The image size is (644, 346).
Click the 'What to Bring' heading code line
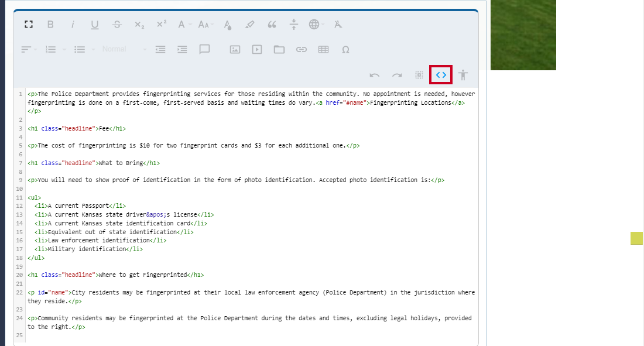[x=94, y=163]
